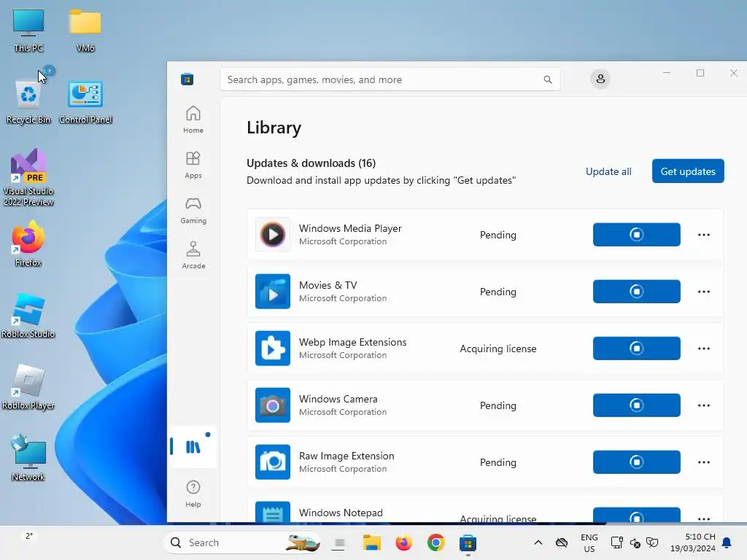Select the This PC desktop icon
The width and height of the screenshot is (747, 560).
(28, 31)
